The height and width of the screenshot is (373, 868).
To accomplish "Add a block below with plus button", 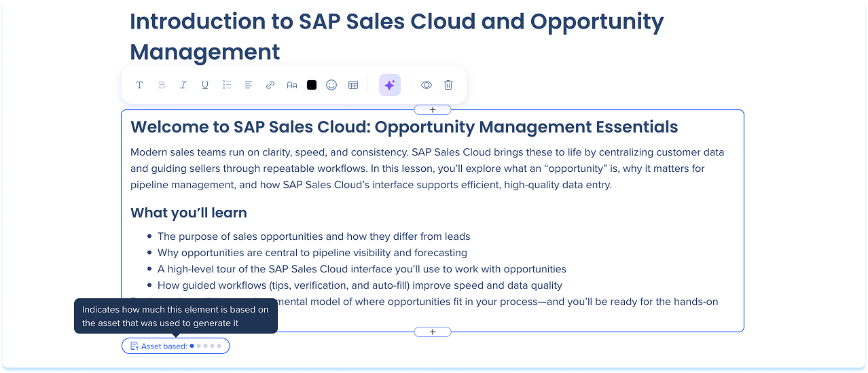I will click(x=433, y=332).
